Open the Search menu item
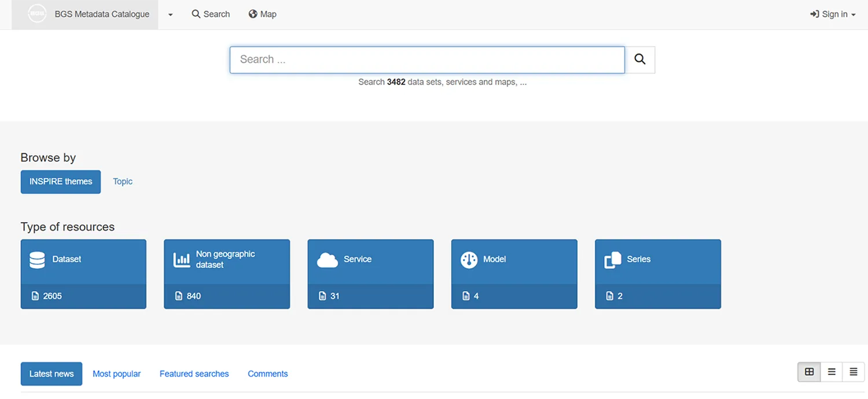Image resolution: width=868 pixels, height=399 pixels. pyautogui.click(x=211, y=14)
